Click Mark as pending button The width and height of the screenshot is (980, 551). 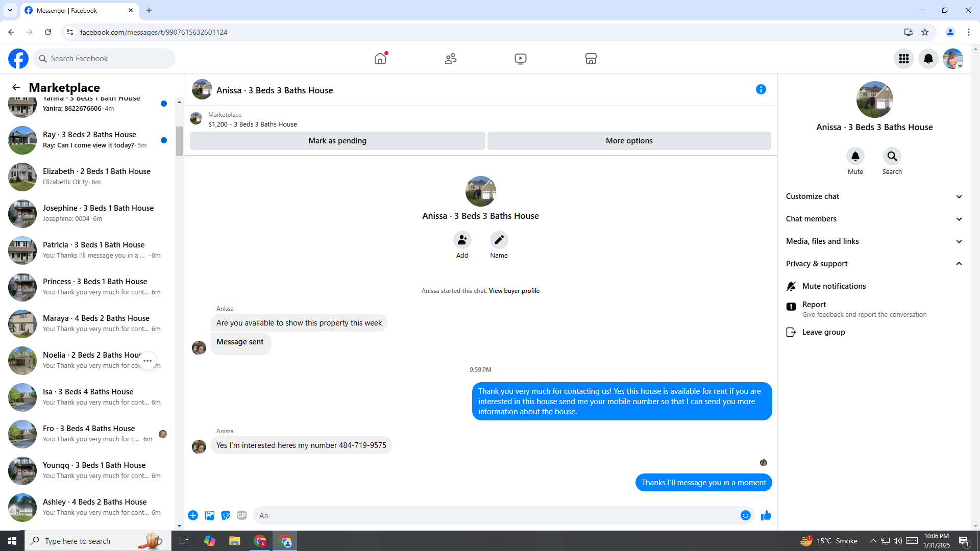point(337,141)
